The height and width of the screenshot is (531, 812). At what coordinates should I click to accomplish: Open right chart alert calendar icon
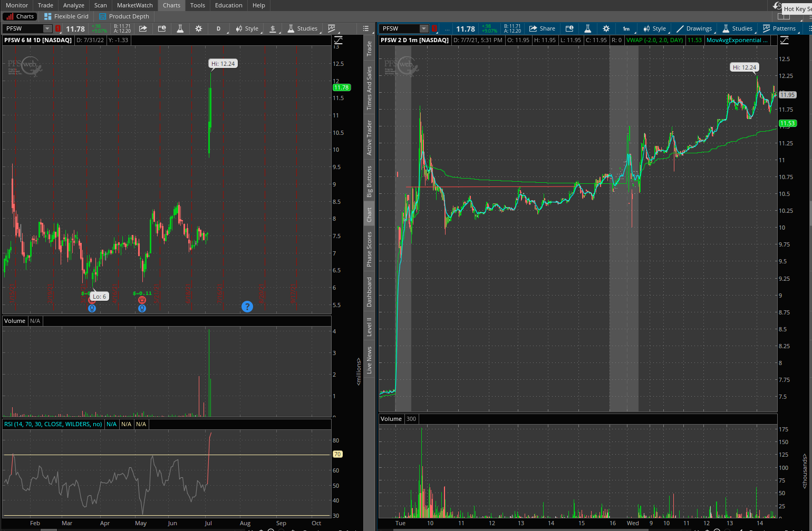569,28
